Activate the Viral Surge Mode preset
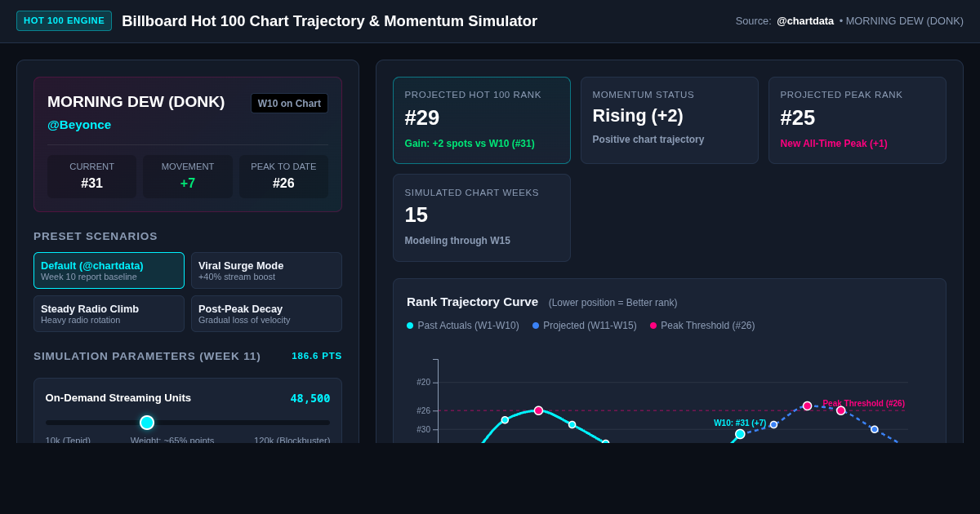 pyautogui.click(x=266, y=270)
